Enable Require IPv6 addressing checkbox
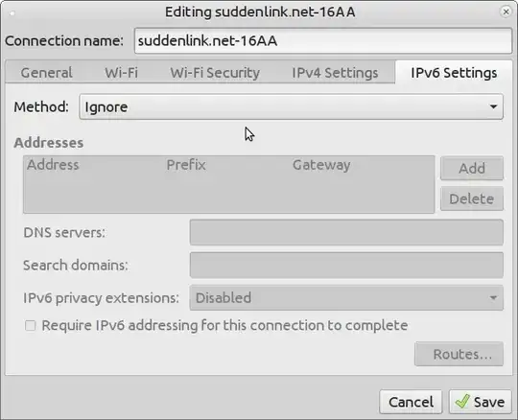The image size is (518, 420). point(31,326)
